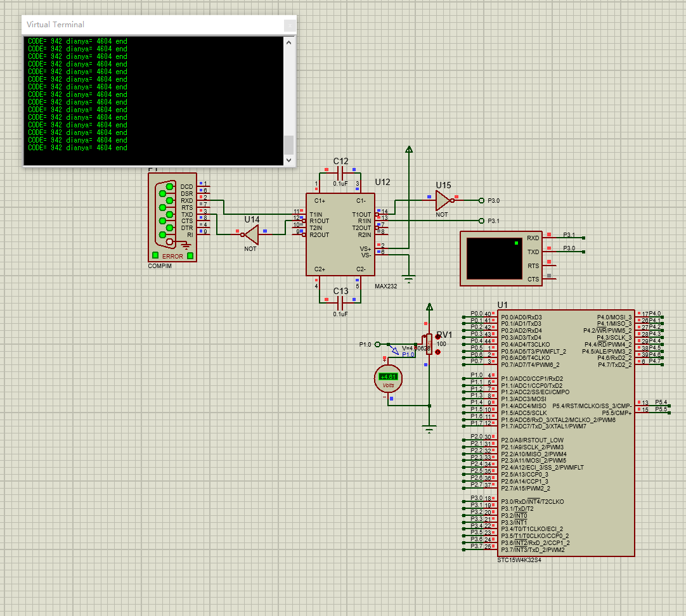
Task: Click the P3.0/RxD/INT4/T2CLKO pin text on U1
Action: (533, 501)
